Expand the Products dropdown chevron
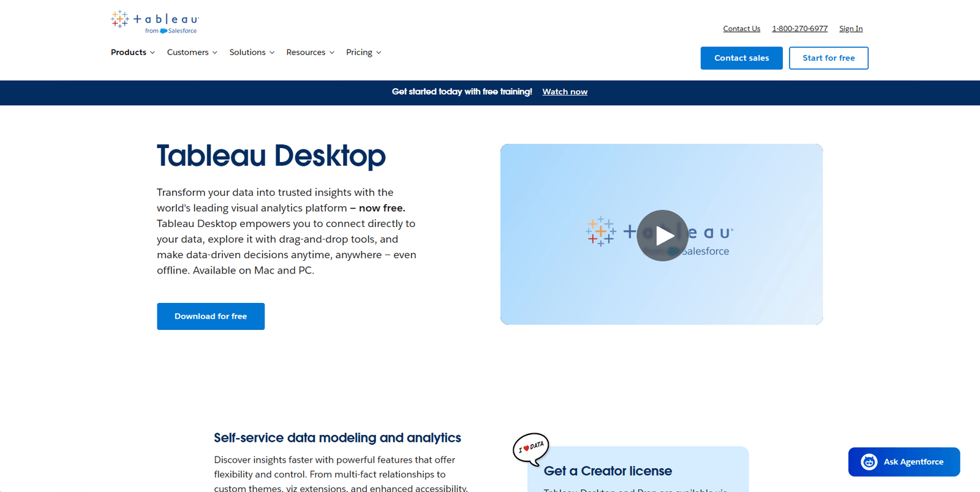The image size is (980, 492). [153, 53]
